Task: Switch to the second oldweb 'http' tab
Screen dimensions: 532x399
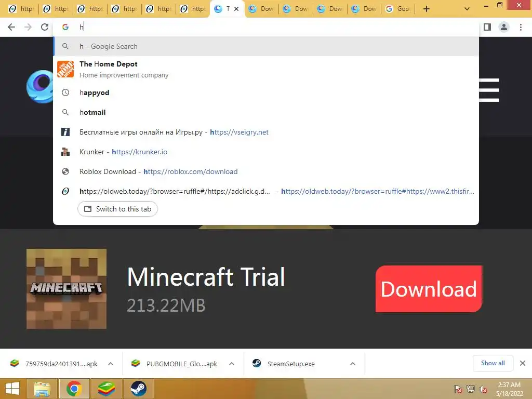Action: tap(55, 9)
